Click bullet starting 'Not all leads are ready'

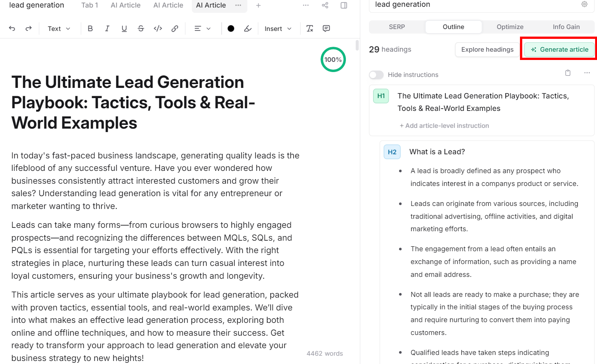click(495, 313)
